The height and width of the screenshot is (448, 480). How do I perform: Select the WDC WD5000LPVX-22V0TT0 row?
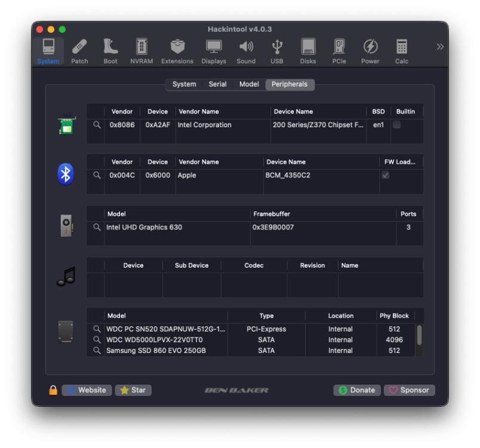(251, 340)
